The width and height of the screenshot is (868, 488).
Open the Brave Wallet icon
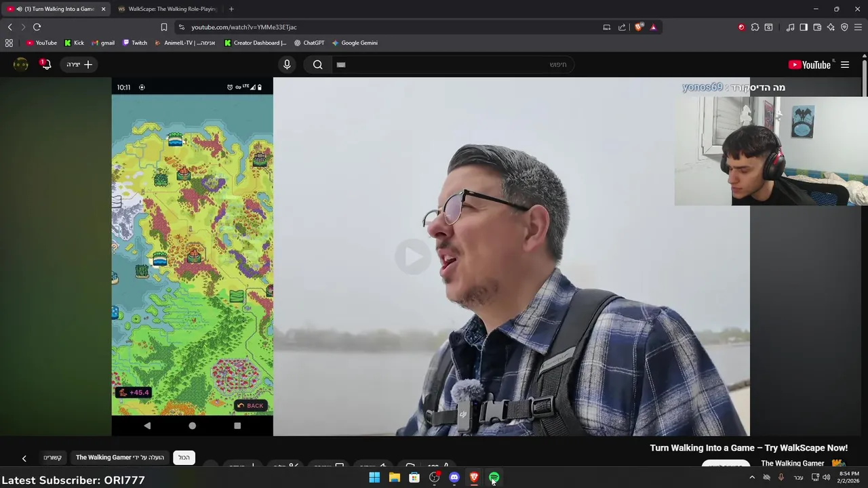[817, 27]
